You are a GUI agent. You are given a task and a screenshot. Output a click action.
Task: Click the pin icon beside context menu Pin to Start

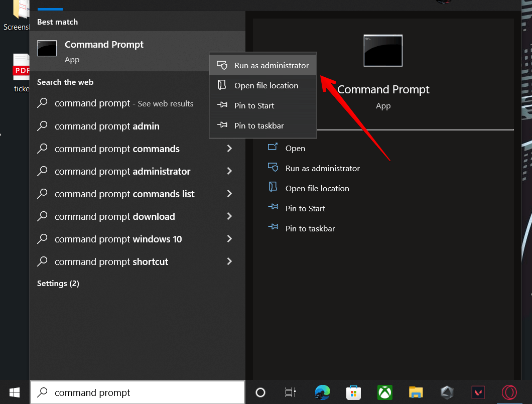(222, 105)
